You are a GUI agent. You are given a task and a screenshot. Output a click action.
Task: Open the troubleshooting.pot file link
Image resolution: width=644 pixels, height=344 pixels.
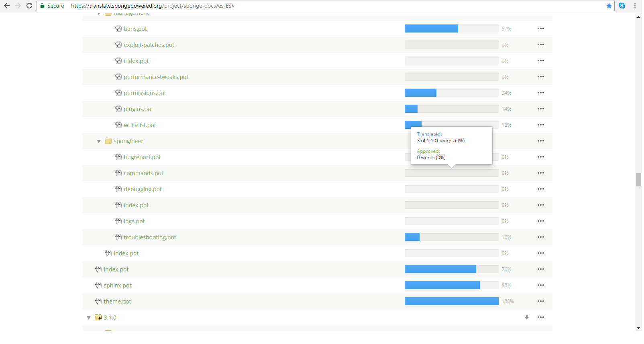click(150, 237)
